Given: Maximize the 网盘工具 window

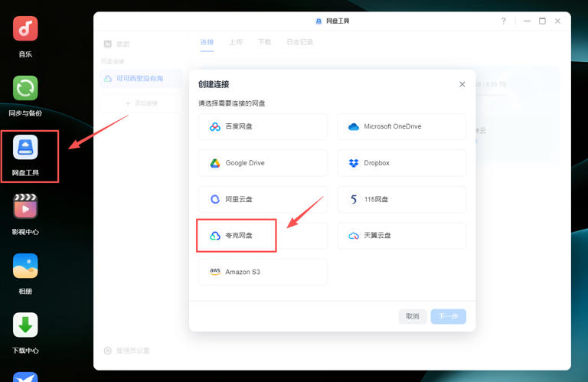Looking at the screenshot, I should (x=542, y=21).
